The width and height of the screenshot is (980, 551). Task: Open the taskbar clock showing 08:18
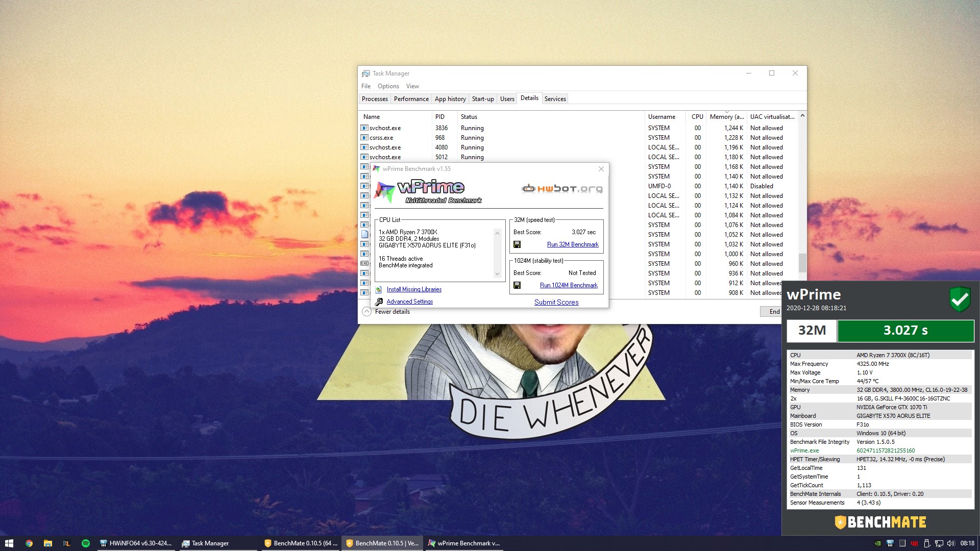click(x=967, y=543)
